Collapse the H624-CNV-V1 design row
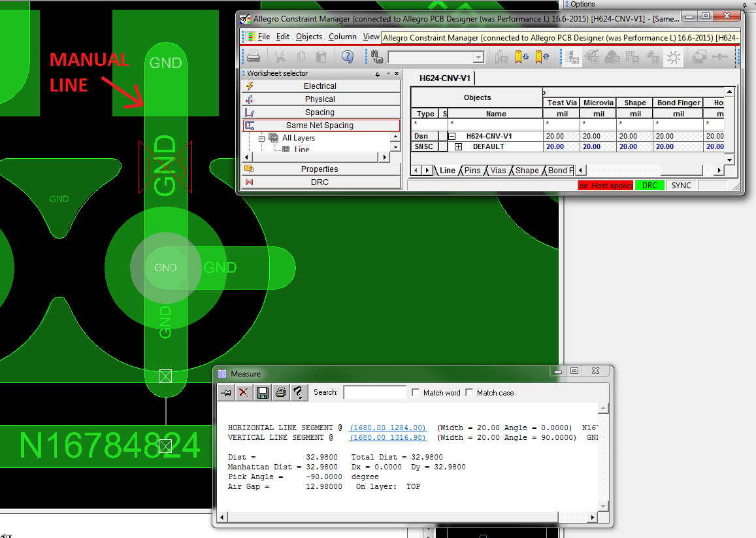This screenshot has height=538, width=756. click(452, 137)
